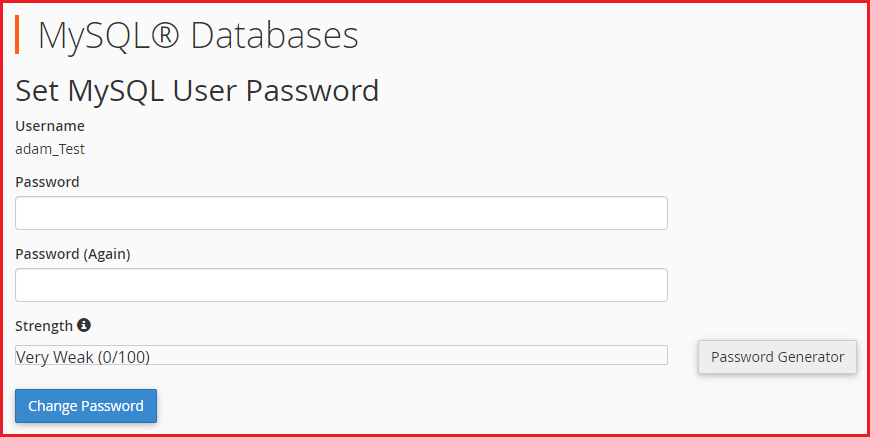Click the Set MySQL User Password heading
870x437 pixels.
pos(197,92)
